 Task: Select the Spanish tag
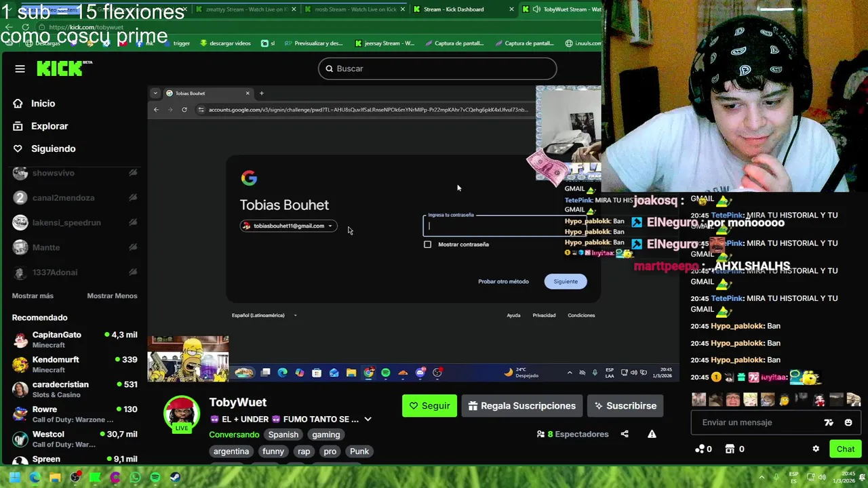click(x=283, y=434)
